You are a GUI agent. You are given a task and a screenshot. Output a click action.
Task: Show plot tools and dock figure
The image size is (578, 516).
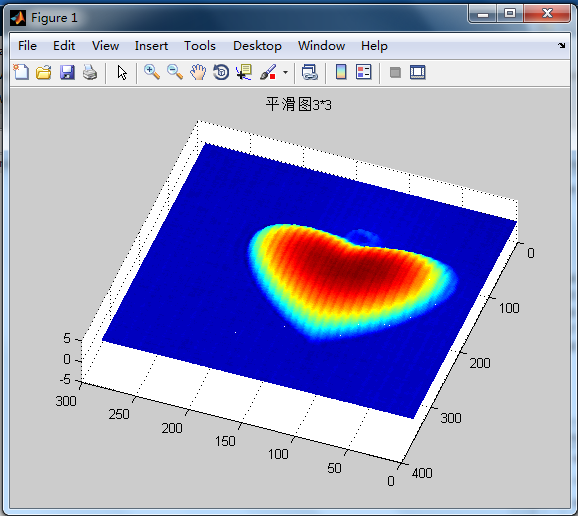418,72
